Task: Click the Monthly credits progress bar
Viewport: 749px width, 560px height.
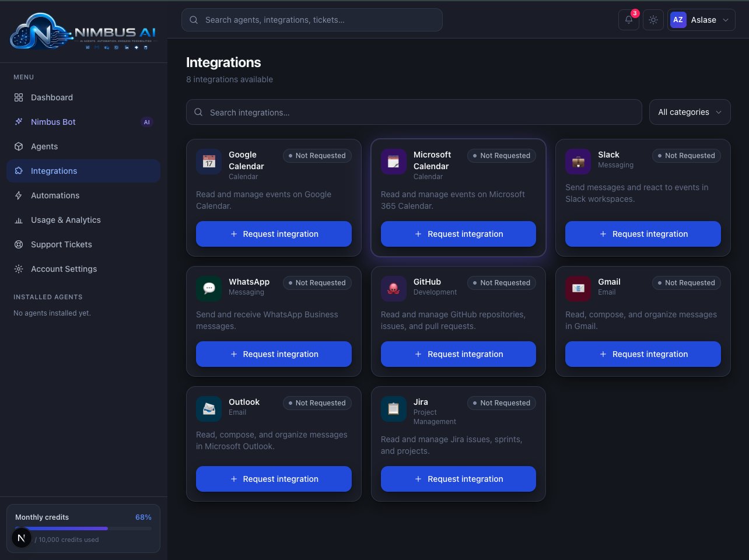Action: (83, 528)
